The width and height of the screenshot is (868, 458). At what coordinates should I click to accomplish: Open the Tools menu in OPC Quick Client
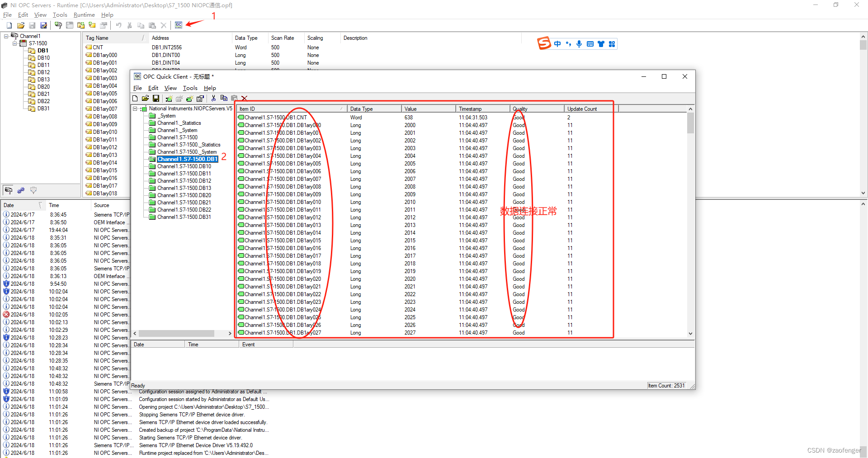click(190, 88)
